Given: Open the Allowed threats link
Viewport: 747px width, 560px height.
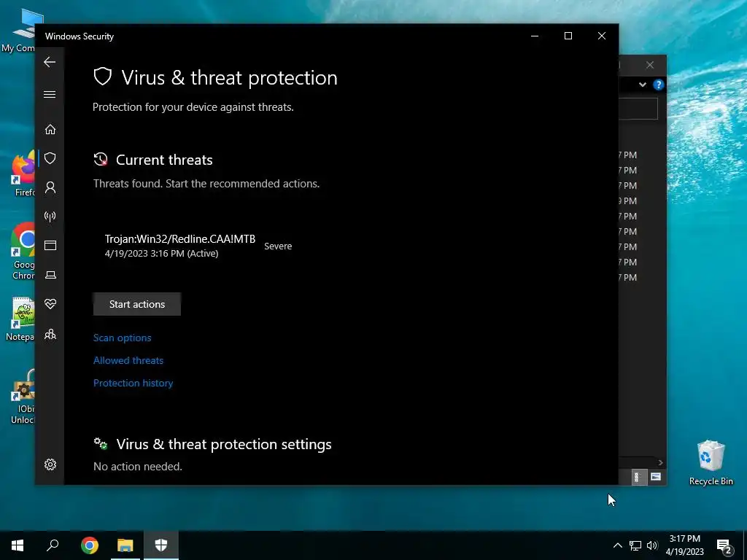Looking at the screenshot, I should point(128,360).
